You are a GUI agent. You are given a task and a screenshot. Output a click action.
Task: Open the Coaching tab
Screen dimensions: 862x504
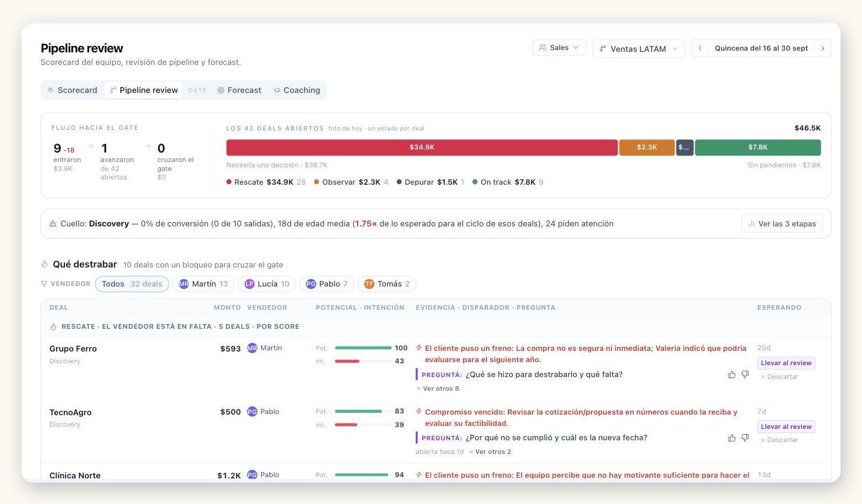coord(297,90)
